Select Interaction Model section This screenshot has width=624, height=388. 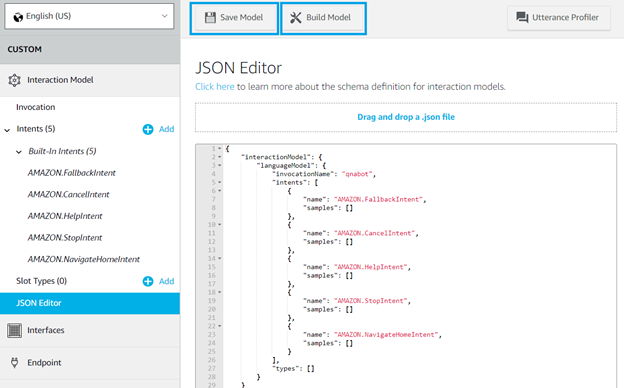[x=90, y=80]
